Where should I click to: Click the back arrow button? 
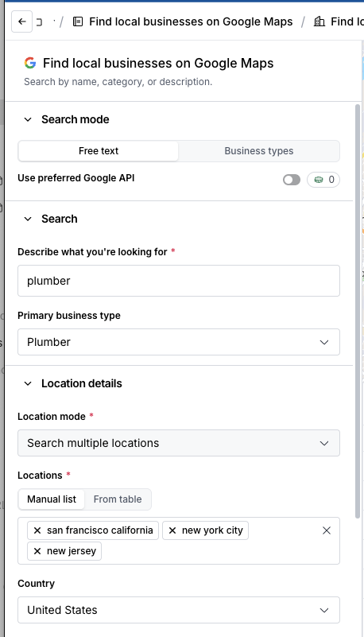point(22,21)
